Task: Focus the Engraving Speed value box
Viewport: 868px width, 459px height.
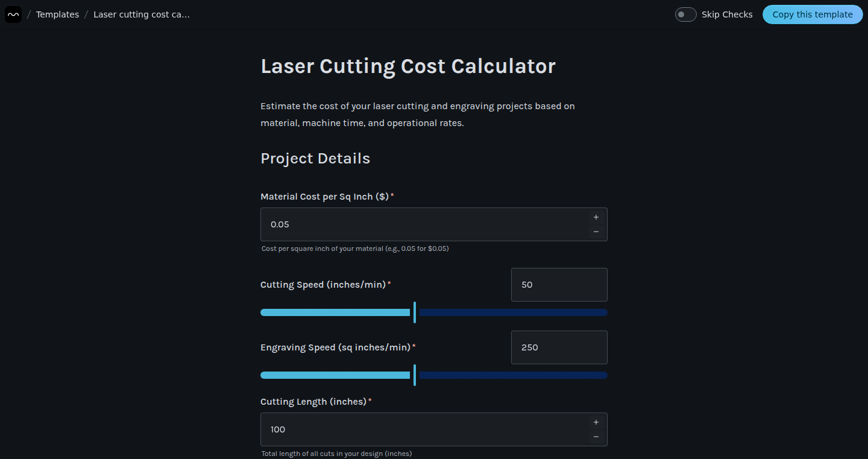Action: pyautogui.click(x=559, y=347)
